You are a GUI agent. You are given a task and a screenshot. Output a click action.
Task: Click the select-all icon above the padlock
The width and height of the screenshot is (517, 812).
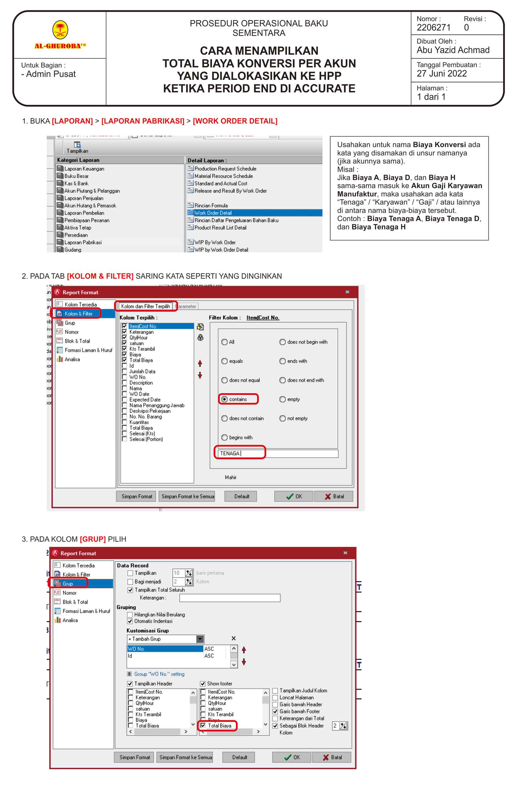click(200, 326)
